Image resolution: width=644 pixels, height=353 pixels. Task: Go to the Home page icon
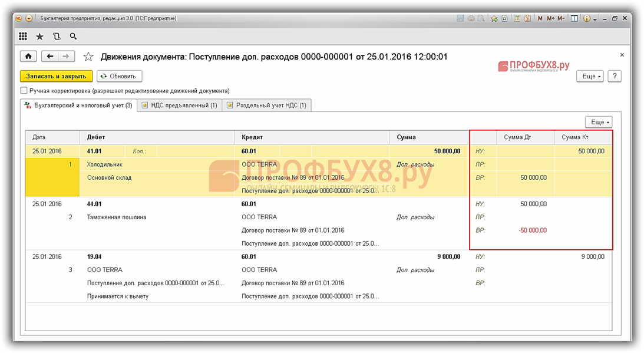click(28, 57)
